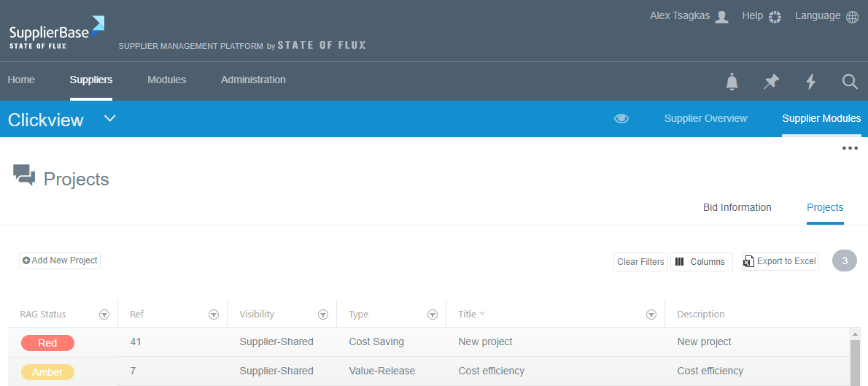This screenshot has height=386, width=868.
Task: Sort by the Title column header
Action: click(467, 314)
